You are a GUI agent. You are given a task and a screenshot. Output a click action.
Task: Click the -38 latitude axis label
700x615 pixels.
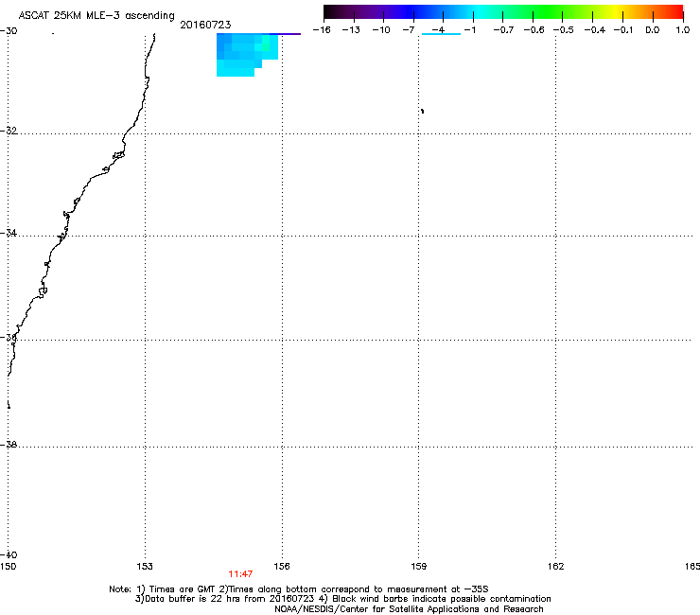coord(9,445)
